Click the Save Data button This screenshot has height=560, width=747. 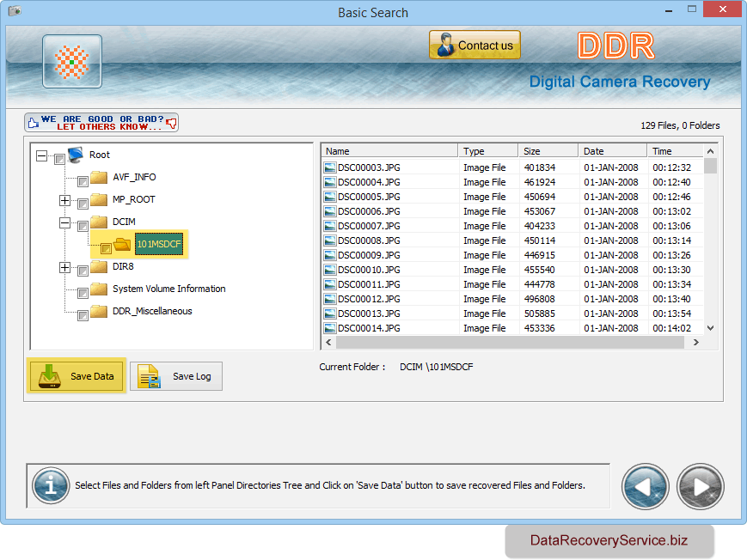pos(77,375)
